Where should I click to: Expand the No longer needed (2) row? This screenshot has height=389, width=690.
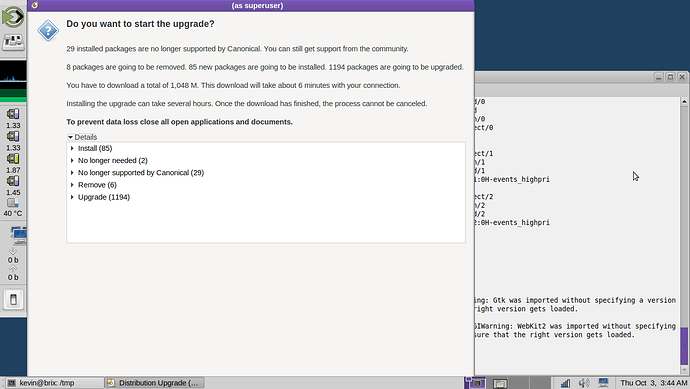[72, 161]
